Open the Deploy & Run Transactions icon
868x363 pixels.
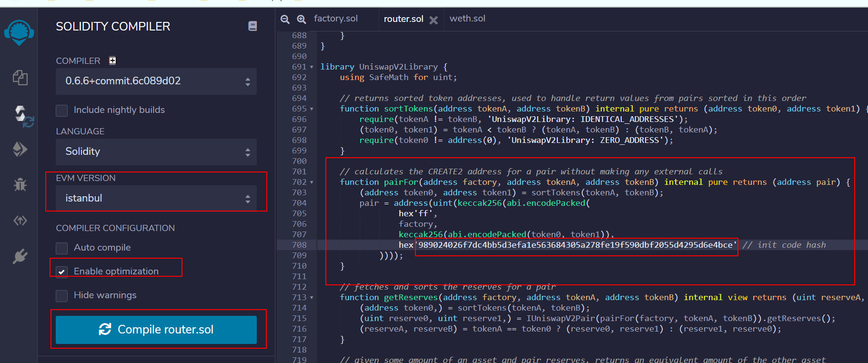click(20, 149)
